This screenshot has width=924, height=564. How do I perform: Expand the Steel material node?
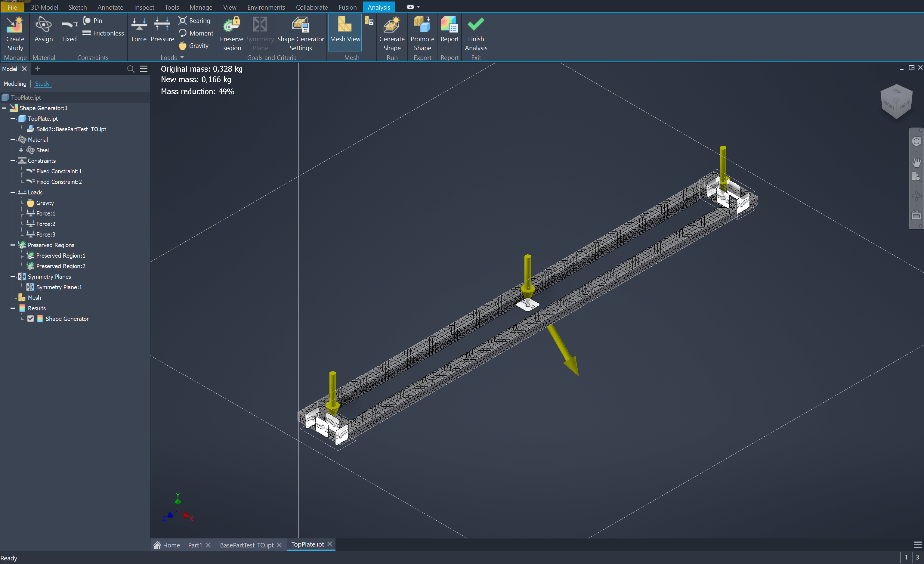coord(21,150)
